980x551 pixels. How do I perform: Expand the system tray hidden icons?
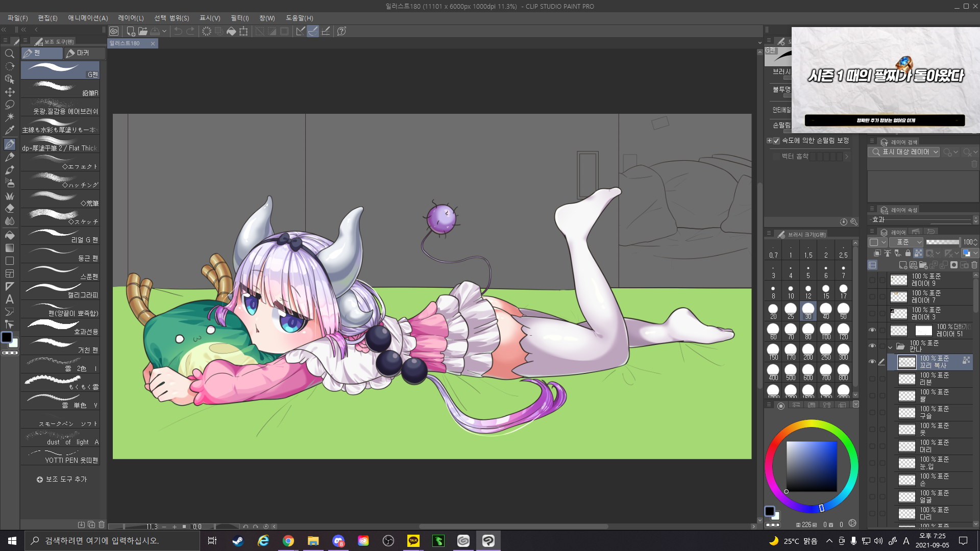click(x=829, y=541)
